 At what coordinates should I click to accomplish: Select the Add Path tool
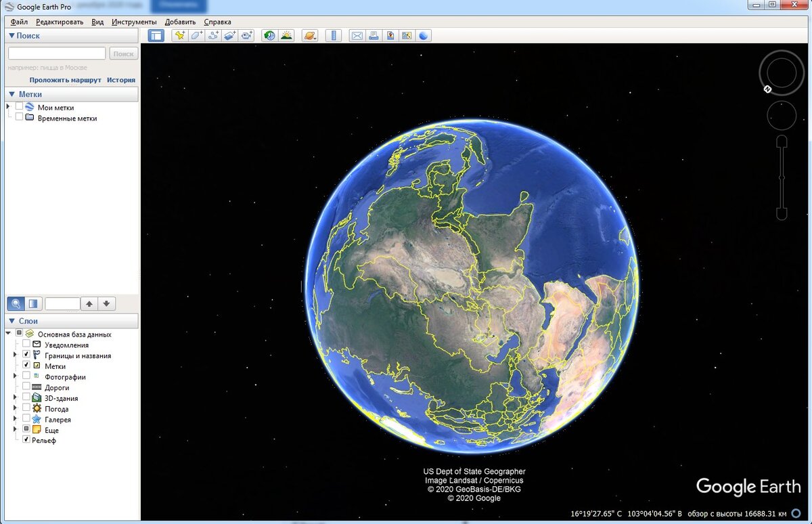tap(213, 35)
